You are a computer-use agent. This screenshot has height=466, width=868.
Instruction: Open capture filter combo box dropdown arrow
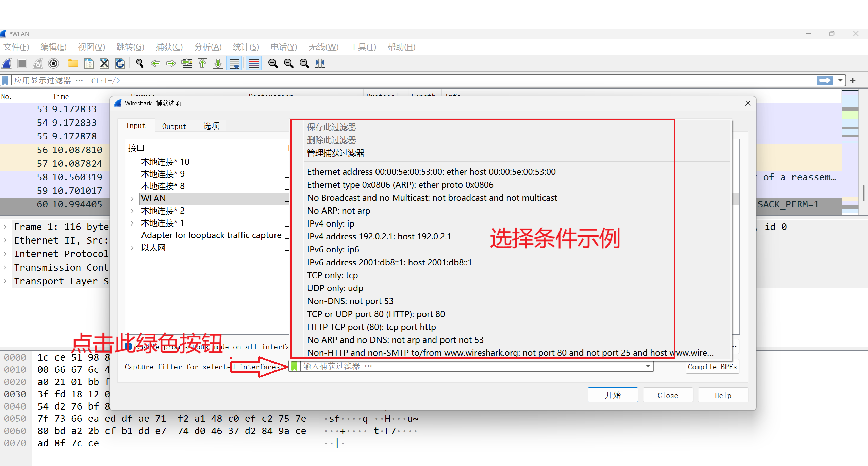(648, 366)
